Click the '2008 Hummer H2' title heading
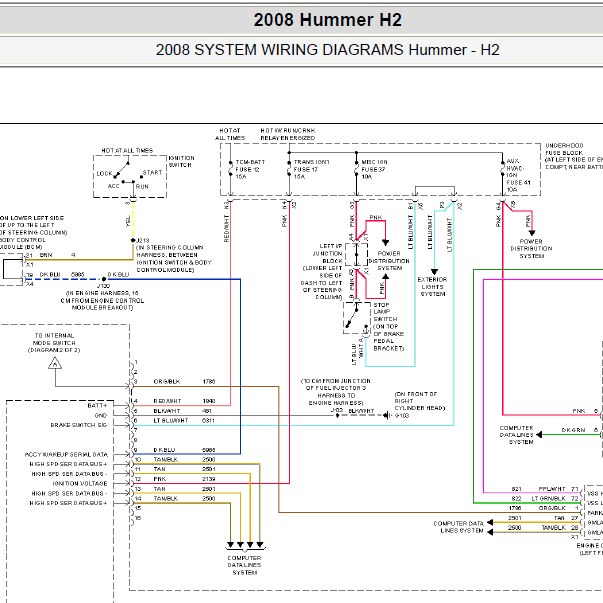The width and height of the screenshot is (603, 603). click(x=327, y=20)
